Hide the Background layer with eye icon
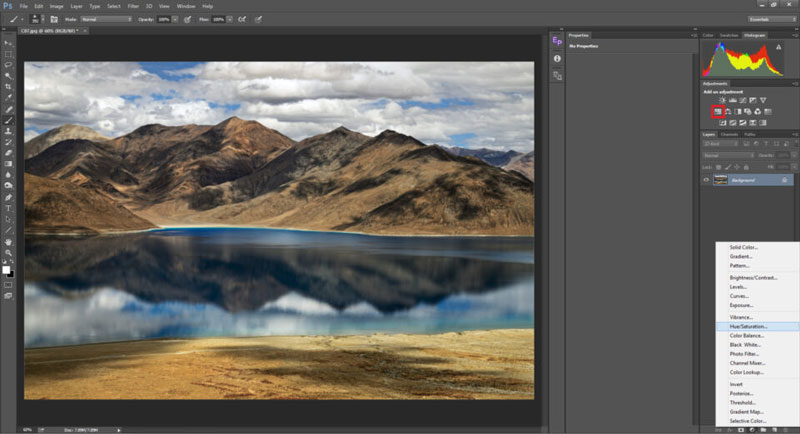Viewport: 800px width, 434px height. click(706, 180)
